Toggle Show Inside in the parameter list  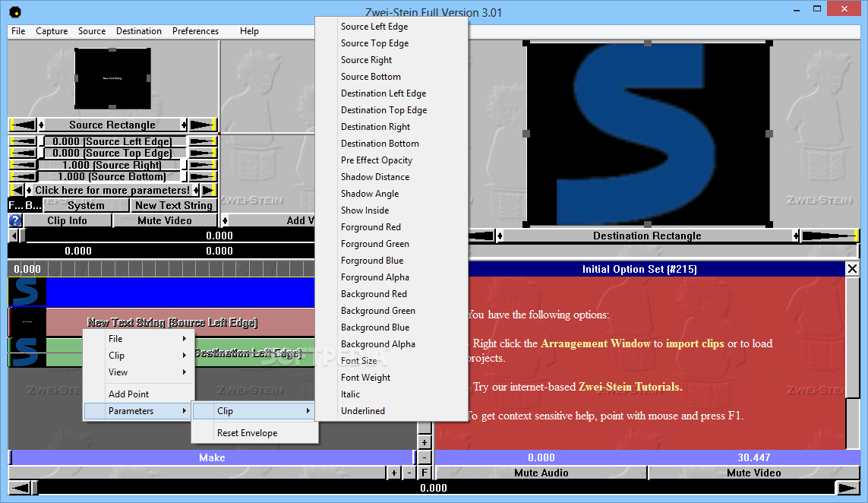pyautogui.click(x=365, y=210)
